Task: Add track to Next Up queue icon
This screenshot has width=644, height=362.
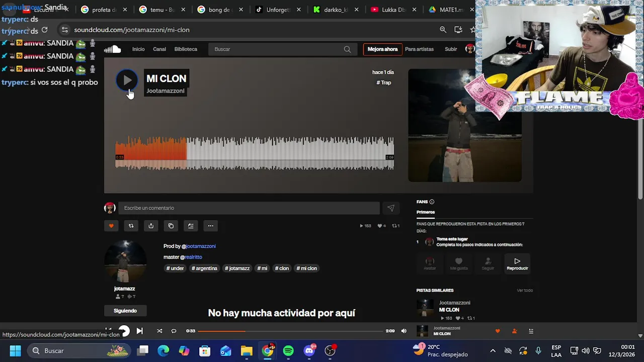Action: 191,226
